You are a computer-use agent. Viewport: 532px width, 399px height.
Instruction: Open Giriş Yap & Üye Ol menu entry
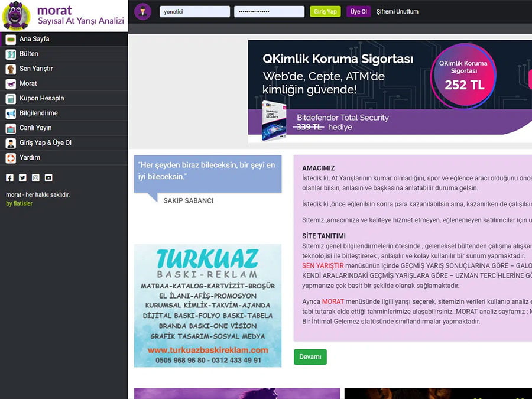point(64,143)
